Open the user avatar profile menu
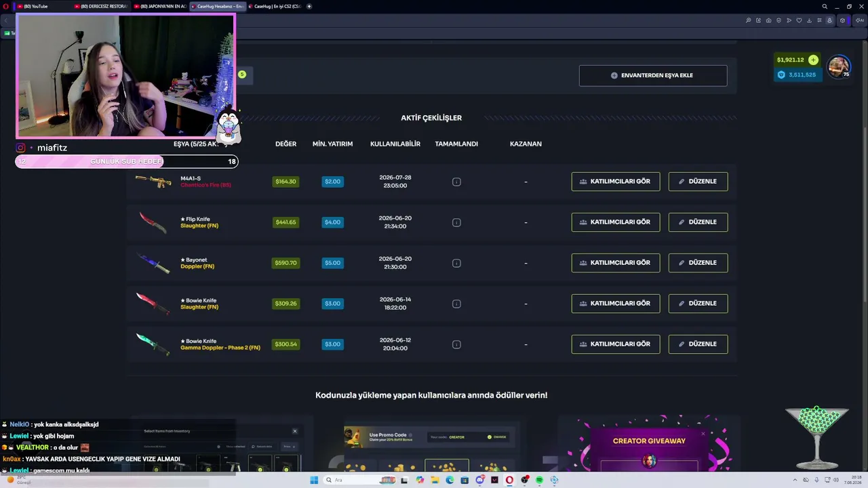This screenshot has height=488, width=868. click(839, 66)
